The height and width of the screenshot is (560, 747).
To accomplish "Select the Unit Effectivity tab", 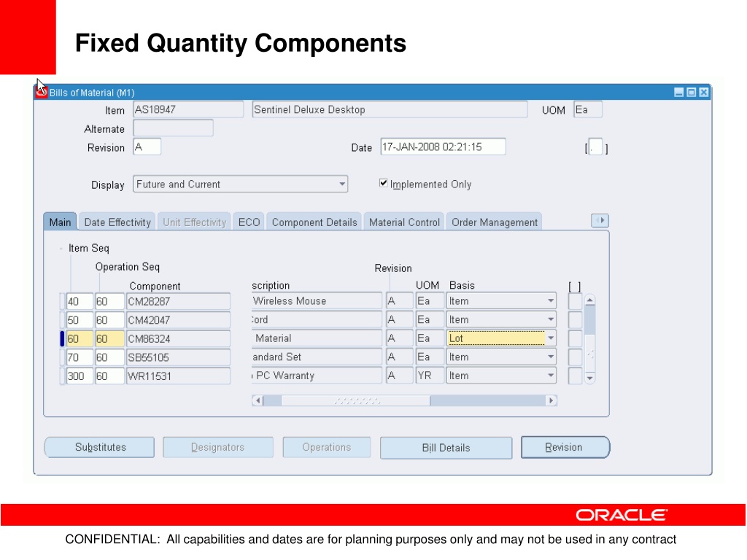I will [x=194, y=222].
